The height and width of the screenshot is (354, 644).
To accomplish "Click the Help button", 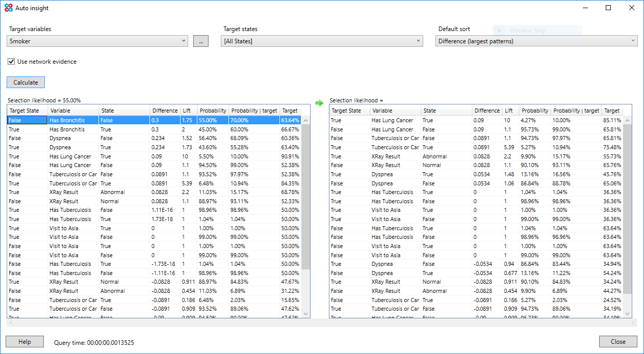I will (x=24, y=342).
